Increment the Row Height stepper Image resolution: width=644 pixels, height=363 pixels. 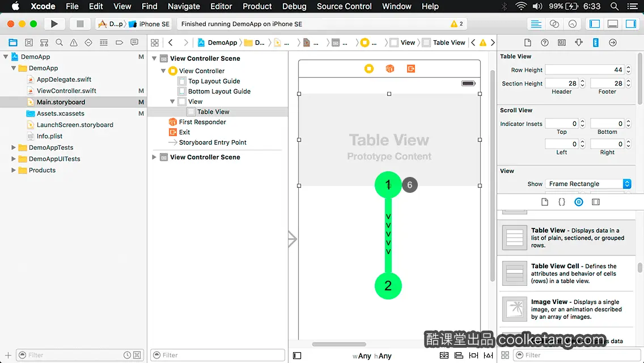point(628,67)
